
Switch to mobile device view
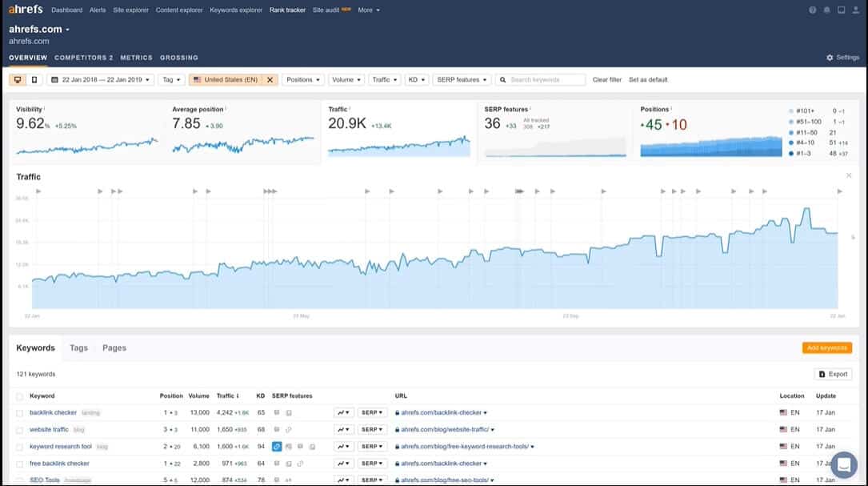(x=34, y=80)
